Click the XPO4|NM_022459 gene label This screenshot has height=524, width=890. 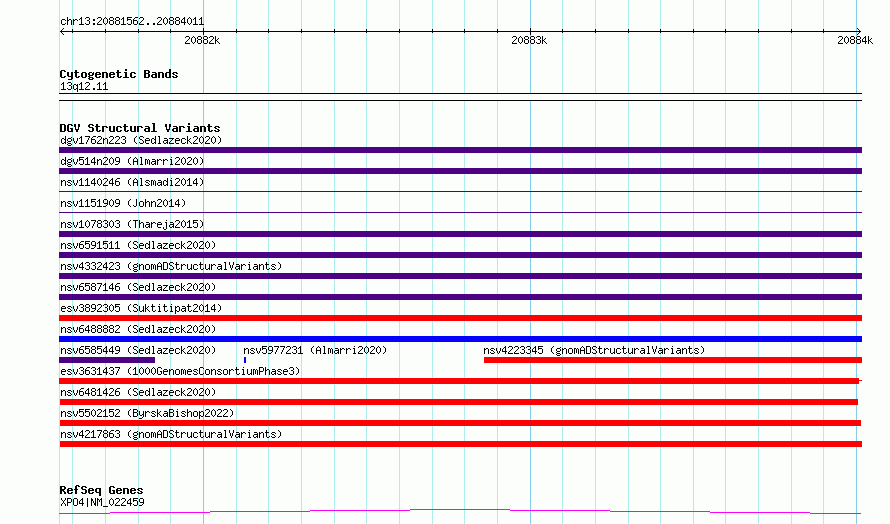point(102,502)
